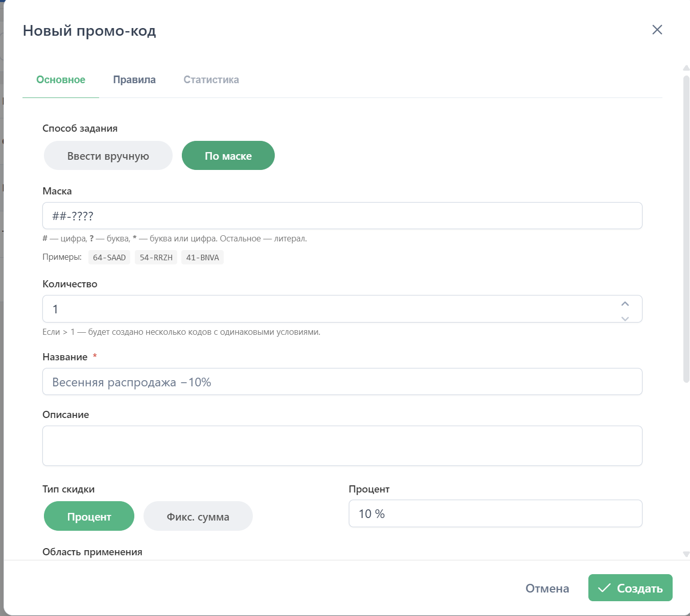This screenshot has width=690, height=616.
Task: Decrease Количество with down arrow
Action: pos(625,318)
